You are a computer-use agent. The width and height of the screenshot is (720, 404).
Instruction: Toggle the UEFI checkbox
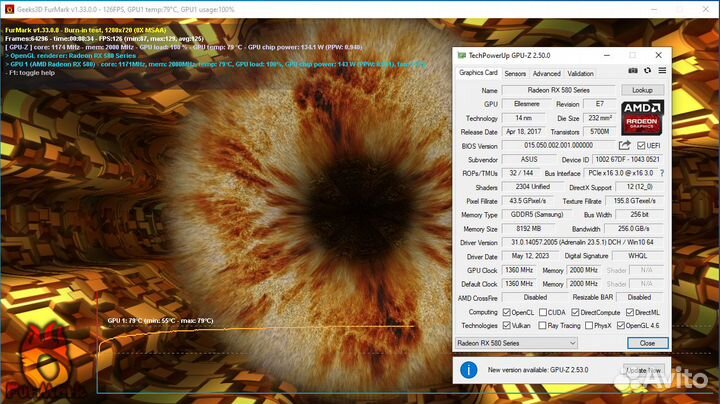pyautogui.click(x=641, y=146)
